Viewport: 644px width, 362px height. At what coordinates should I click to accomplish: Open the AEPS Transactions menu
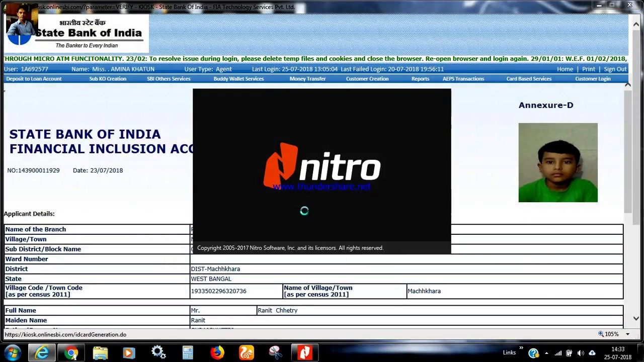(x=463, y=78)
